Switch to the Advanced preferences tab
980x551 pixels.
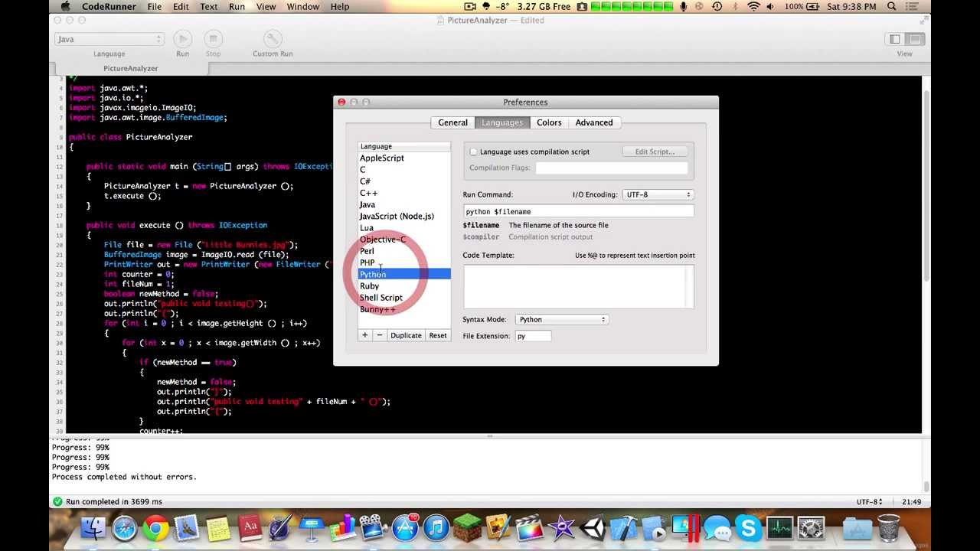coord(594,122)
